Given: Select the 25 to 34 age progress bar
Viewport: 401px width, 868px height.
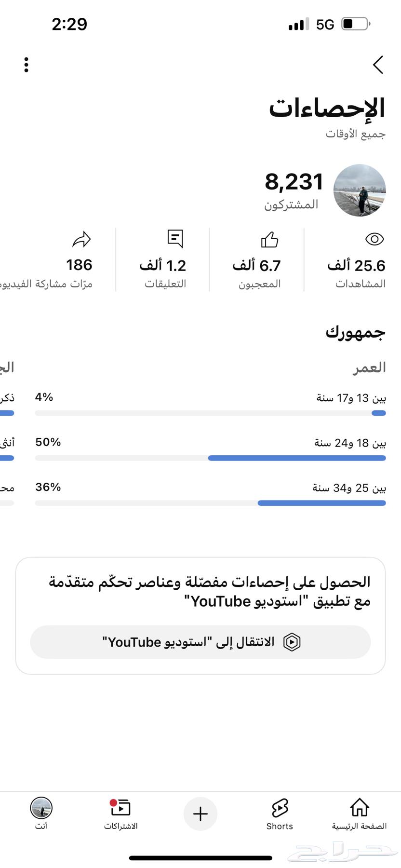Looking at the screenshot, I should [x=210, y=503].
